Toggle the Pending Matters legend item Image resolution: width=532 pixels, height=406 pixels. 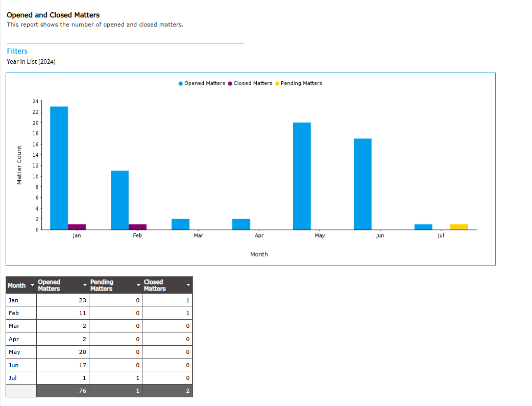[299, 83]
